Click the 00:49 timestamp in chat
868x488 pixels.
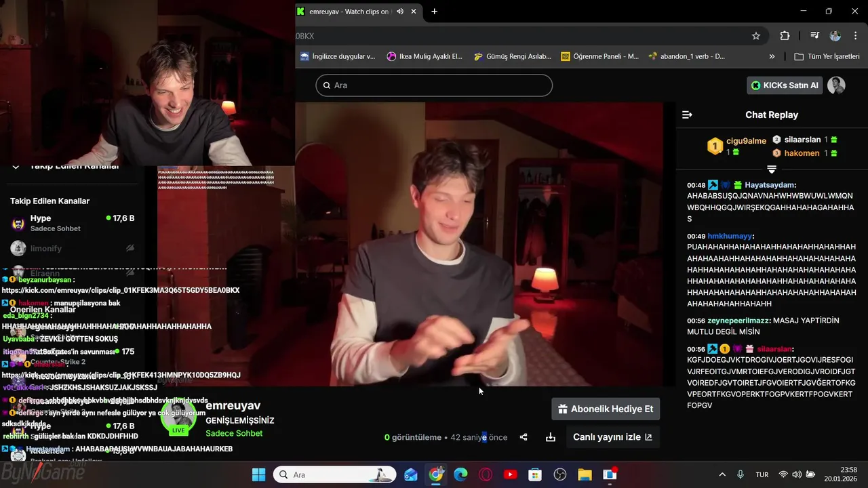click(x=696, y=237)
